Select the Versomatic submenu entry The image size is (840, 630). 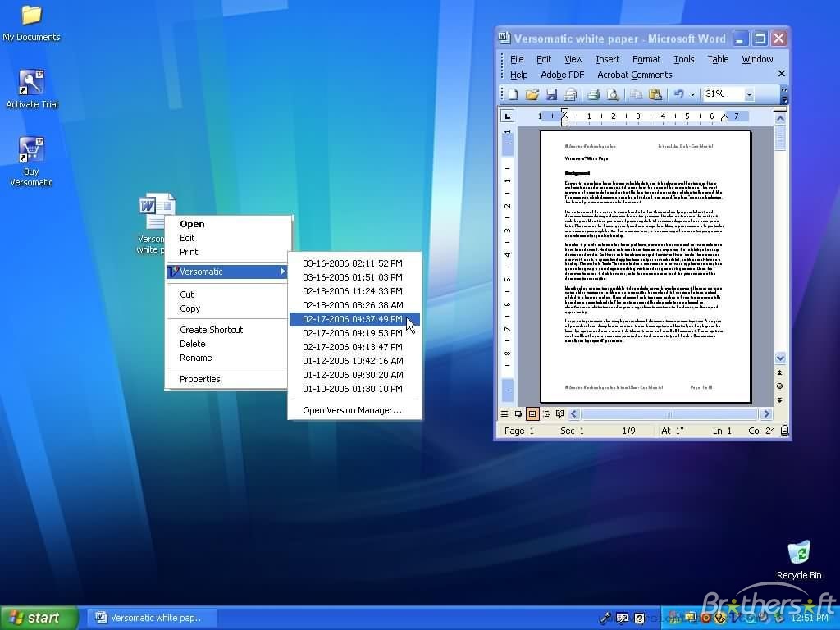point(228,272)
